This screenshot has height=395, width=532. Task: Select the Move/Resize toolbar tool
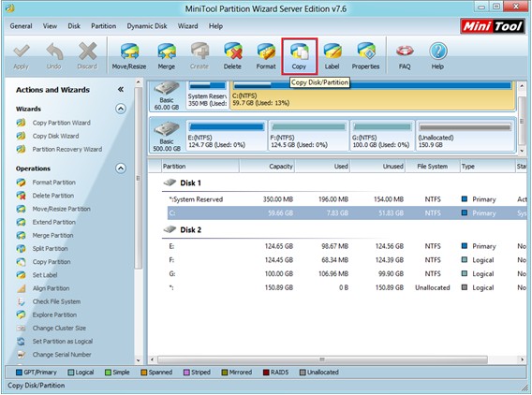tap(129, 56)
